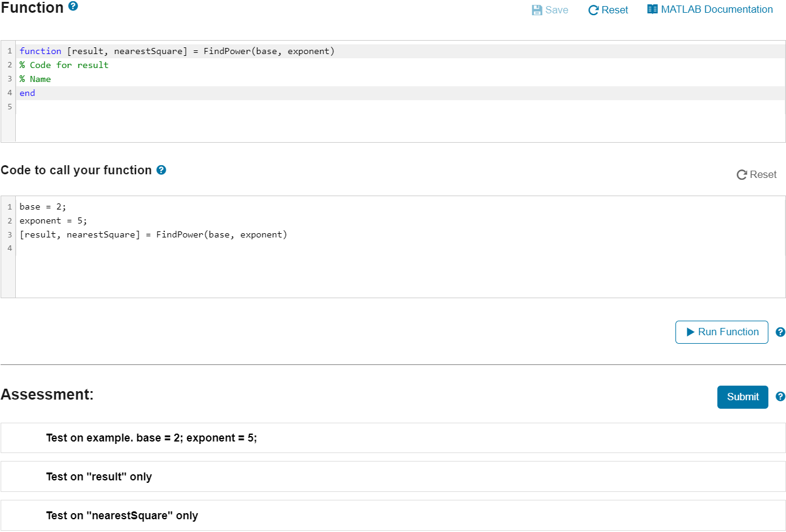Submit the solution for assessment

742,397
